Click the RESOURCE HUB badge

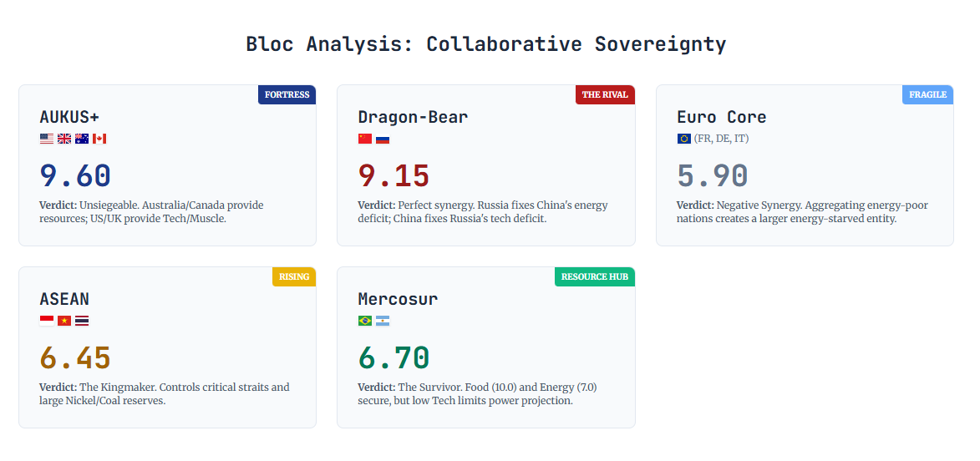point(595,276)
